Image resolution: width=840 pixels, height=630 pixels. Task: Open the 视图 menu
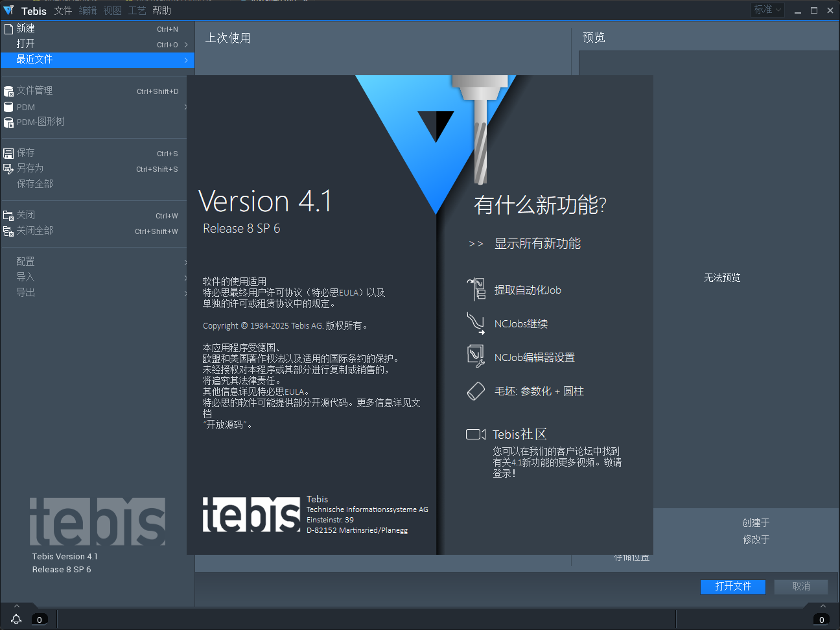pyautogui.click(x=112, y=10)
